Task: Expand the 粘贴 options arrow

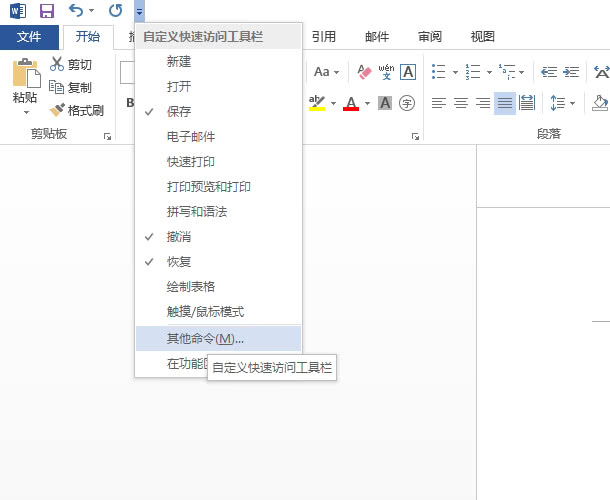Action: click(26, 113)
